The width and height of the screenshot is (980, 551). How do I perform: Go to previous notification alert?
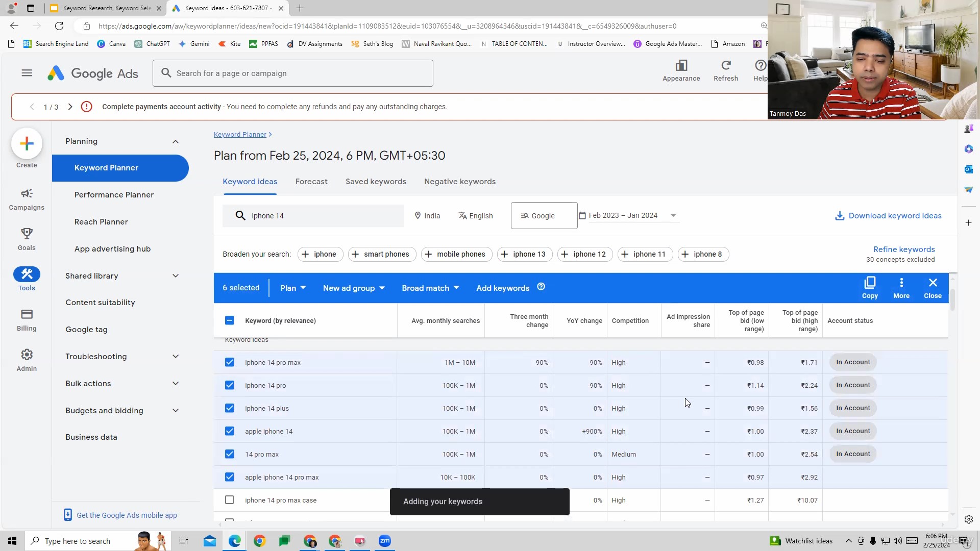point(32,107)
